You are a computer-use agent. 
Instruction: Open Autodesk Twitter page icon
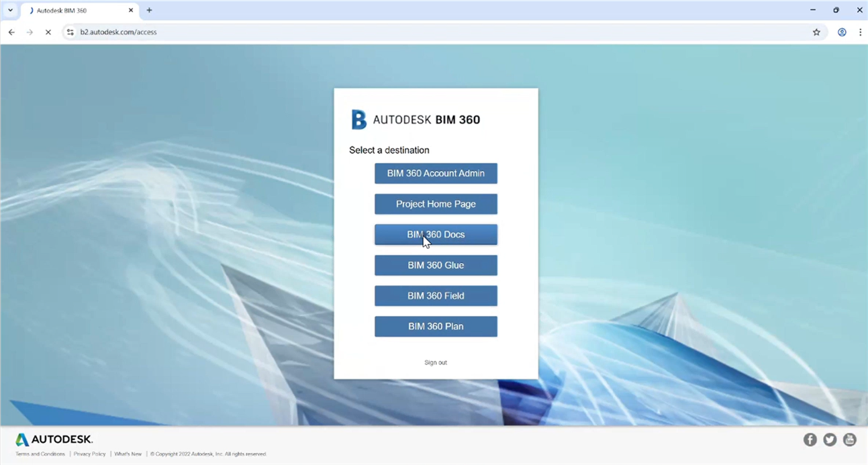coord(830,440)
